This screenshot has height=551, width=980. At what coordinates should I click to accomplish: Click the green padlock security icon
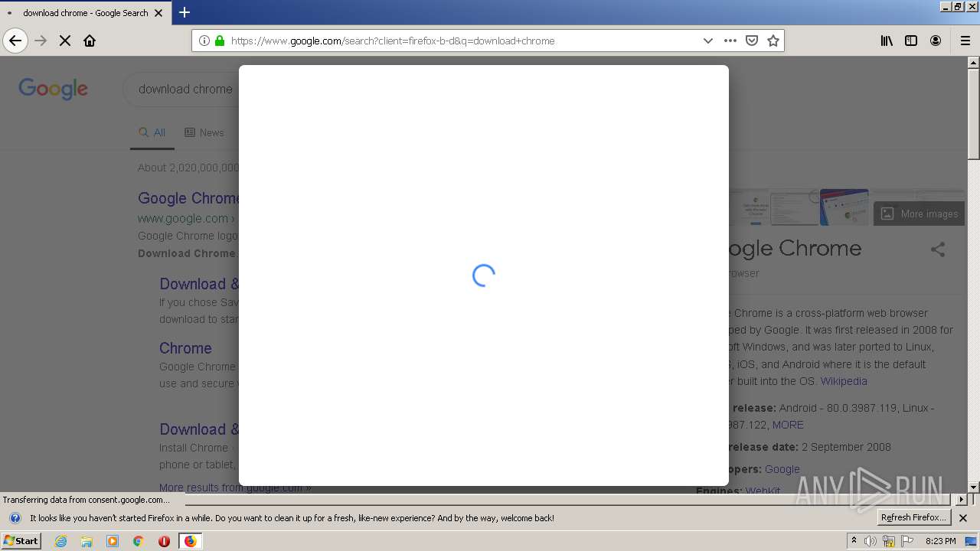tap(220, 41)
